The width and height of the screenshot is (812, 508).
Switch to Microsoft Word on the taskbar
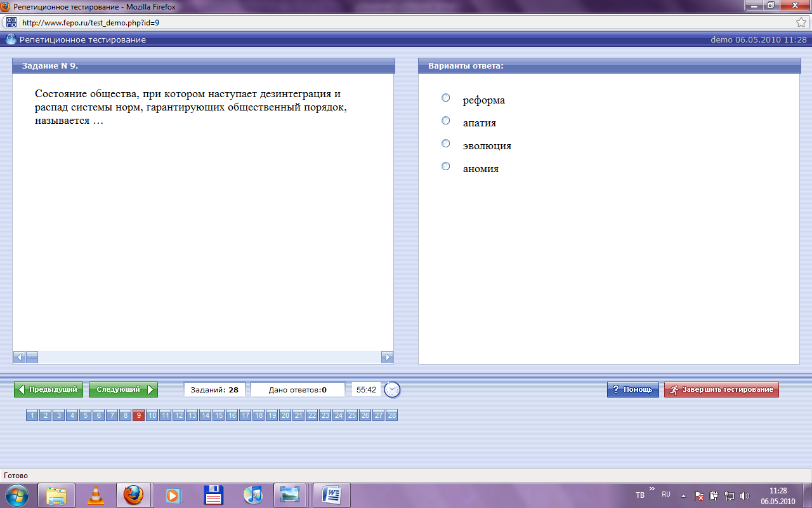pos(332,495)
